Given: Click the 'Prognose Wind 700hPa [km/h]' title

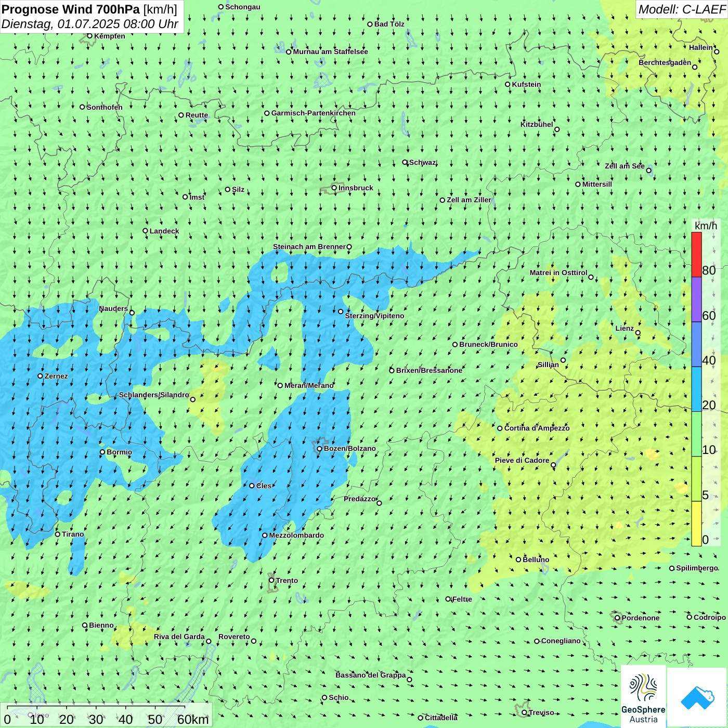Looking at the screenshot, I should pos(89,9).
